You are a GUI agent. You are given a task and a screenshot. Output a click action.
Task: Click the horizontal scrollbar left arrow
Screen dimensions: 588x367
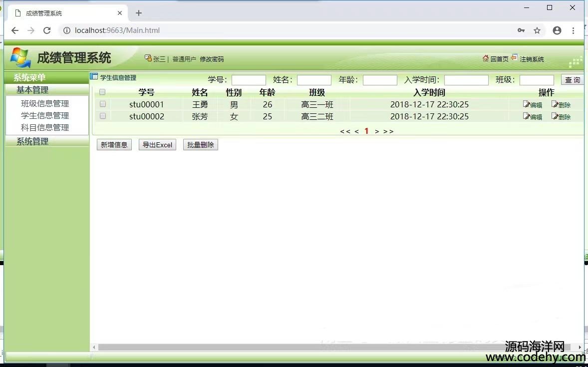point(94,347)
